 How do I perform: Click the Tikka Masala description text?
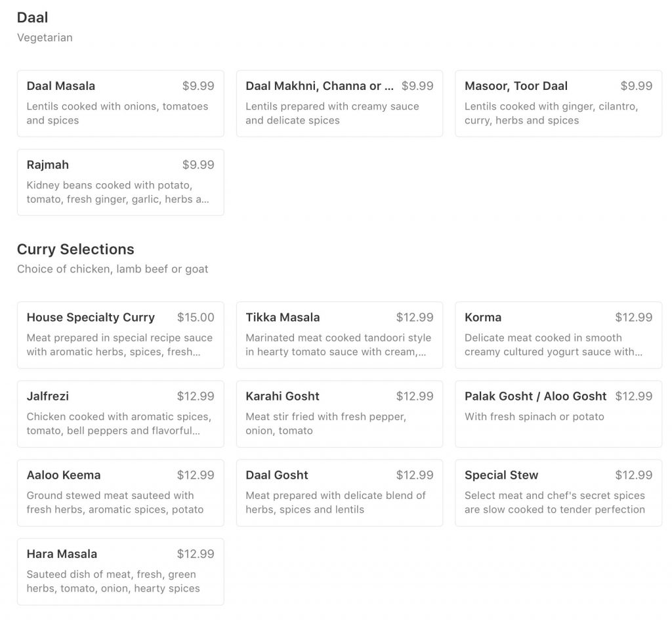pos(338,345)
